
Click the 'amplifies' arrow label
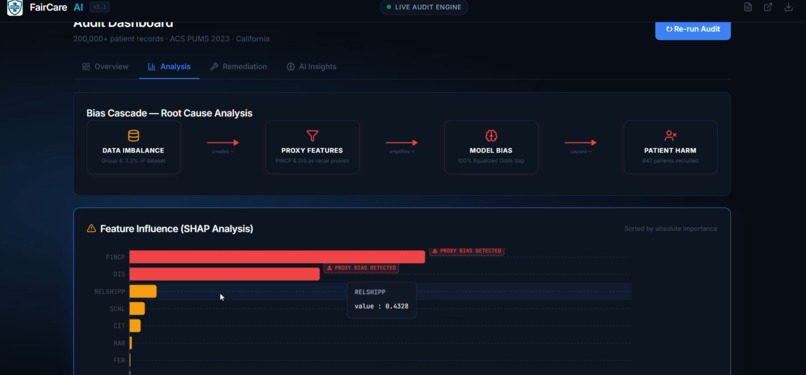point(401,152)
